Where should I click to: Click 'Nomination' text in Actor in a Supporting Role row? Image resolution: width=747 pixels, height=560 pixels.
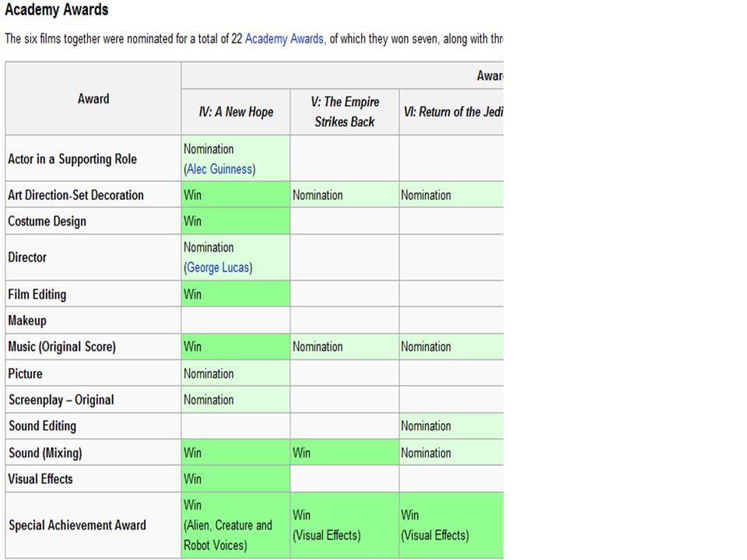point(209,149)
